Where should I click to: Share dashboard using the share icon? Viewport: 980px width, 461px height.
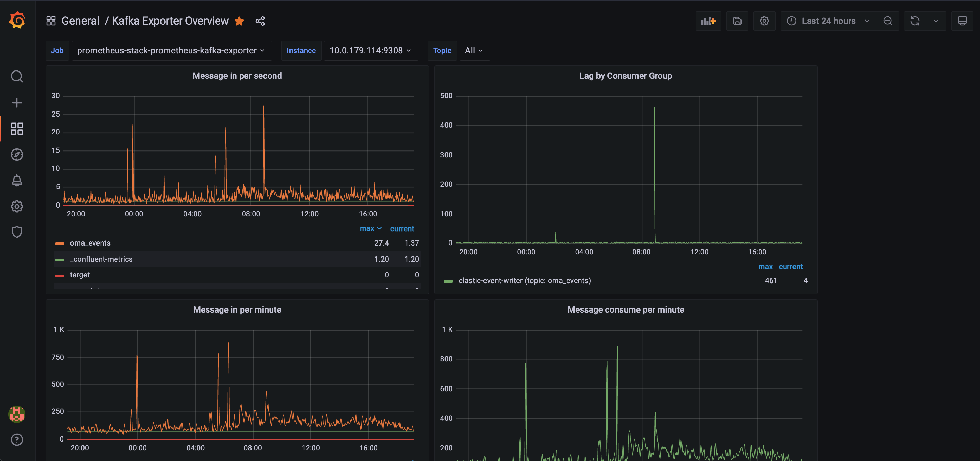click(260, 21)
